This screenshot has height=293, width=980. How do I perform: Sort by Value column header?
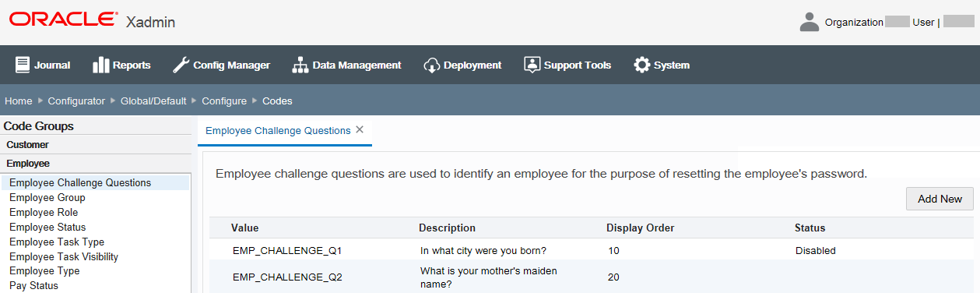pos(245,228)
